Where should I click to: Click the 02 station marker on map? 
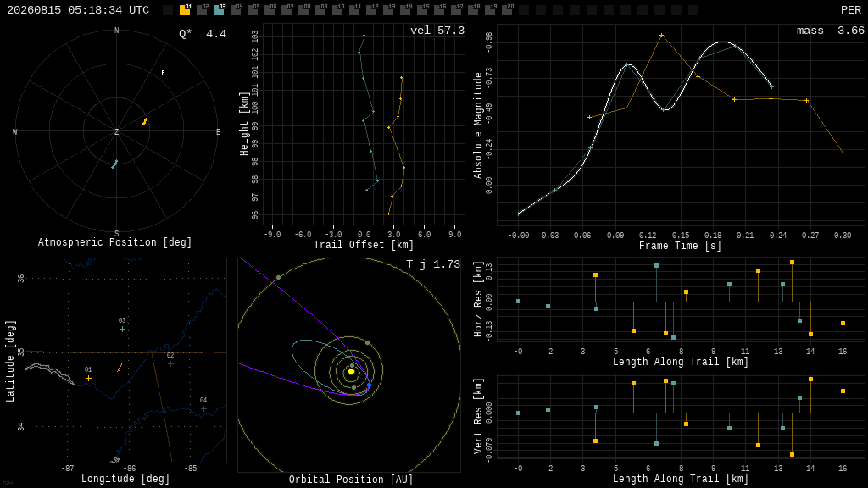pyautogui.click(x=170, y=364)
